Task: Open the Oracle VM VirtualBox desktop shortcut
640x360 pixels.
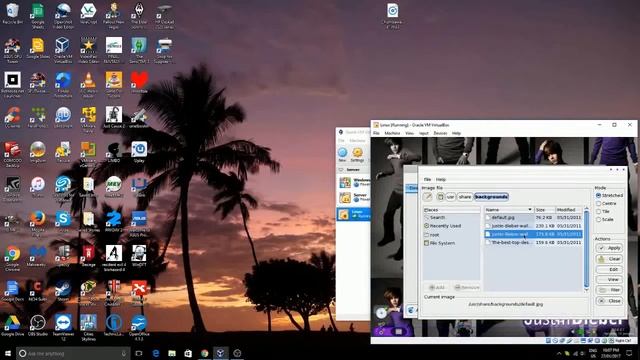Action: (63, 50)
